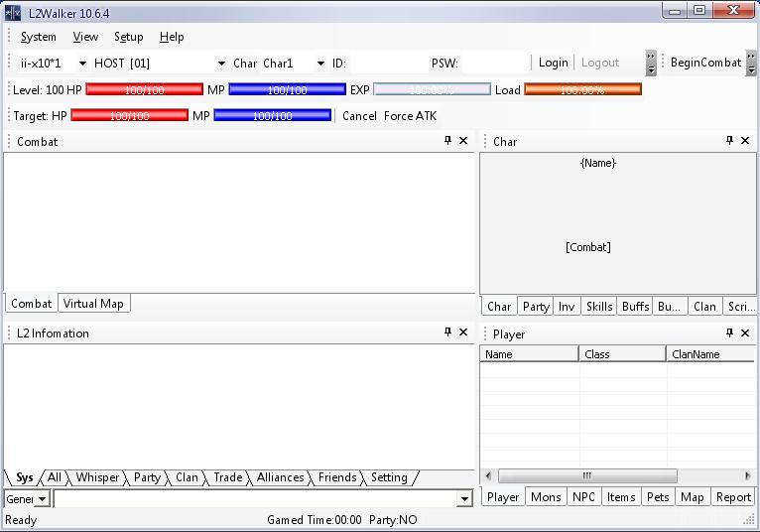Screen dimensions: 760x532
Task: Click Force ATK button
Action: tap(410, 116)
